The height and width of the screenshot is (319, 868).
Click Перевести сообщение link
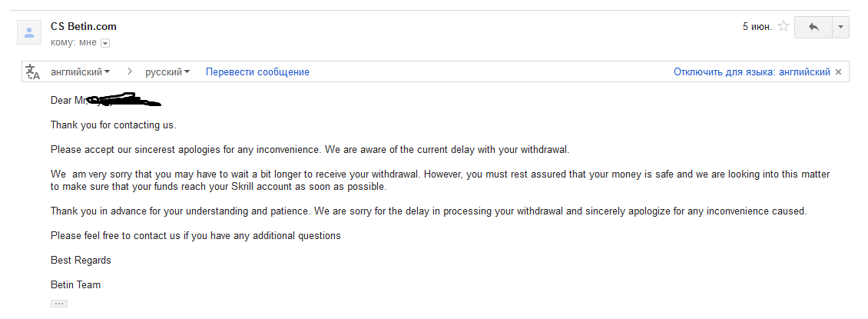pos(257,72)
